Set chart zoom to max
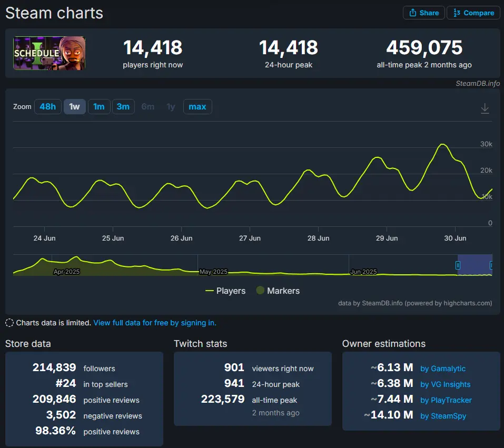This screenshot has height=448, width=504. (197, 107)
